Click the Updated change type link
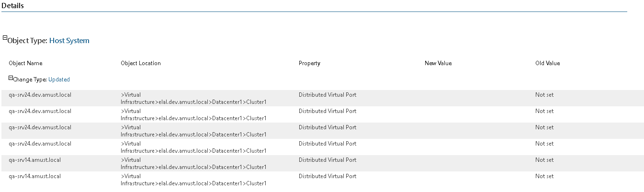Screen dimensions: 644x192 pos(59,79)
